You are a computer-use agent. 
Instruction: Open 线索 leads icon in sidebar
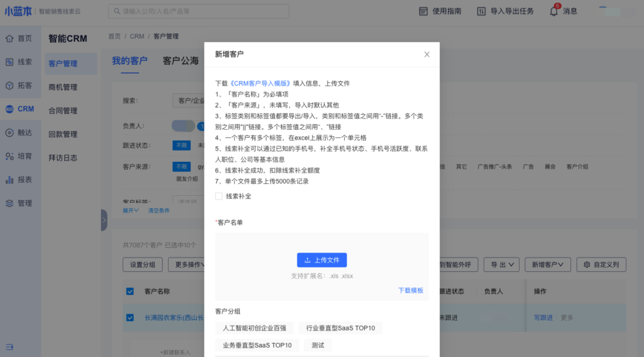click(x=9, y=62)
